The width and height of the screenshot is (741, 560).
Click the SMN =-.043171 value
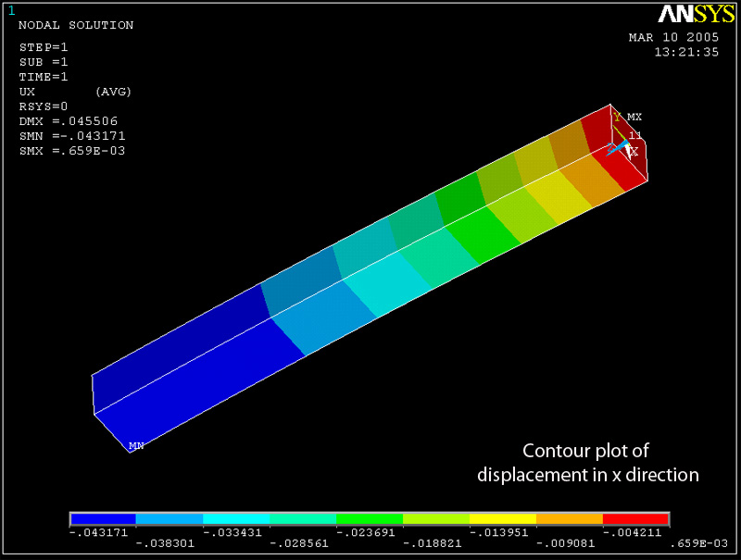(x=72, y=136)
